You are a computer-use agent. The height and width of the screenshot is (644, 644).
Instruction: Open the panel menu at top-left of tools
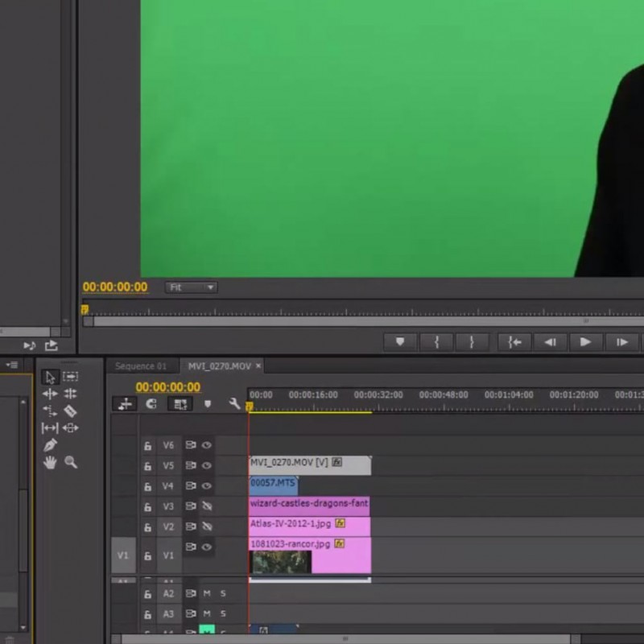click(x=12, y=365)
